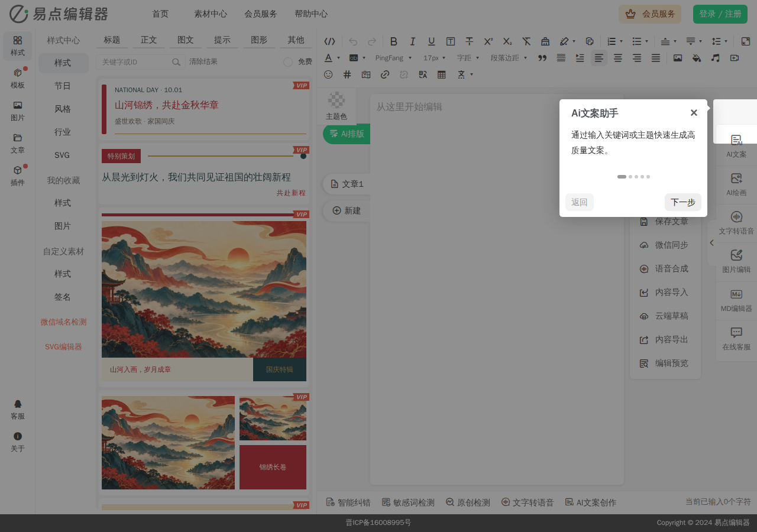Open ordered list style dropdown arrow

[622, 41]
